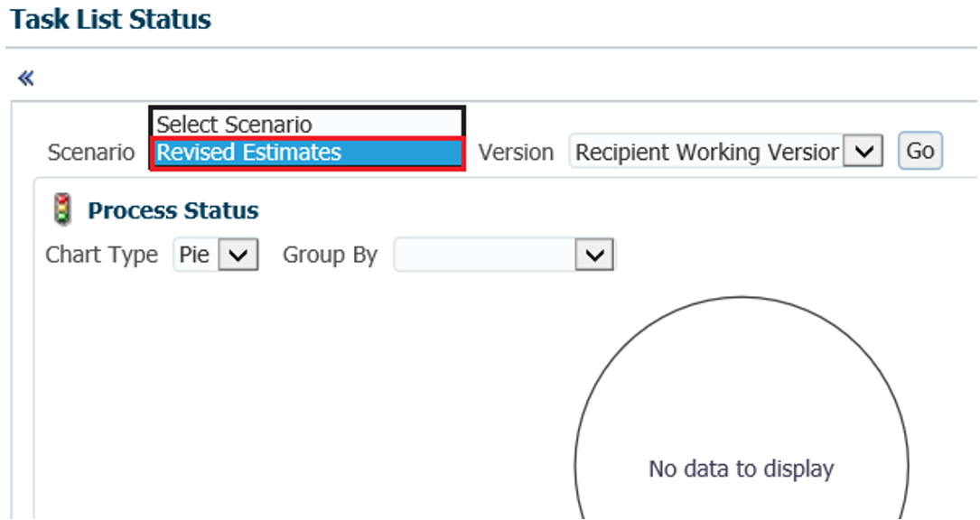Click the "Scenario" field label

90,153
